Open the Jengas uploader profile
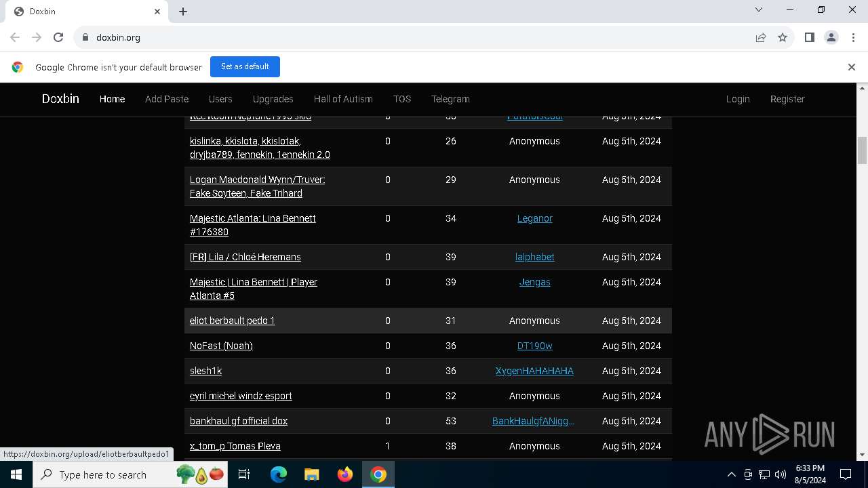This screenshot has height=488, width=868. pyautogui.click(x=534, y=282)
